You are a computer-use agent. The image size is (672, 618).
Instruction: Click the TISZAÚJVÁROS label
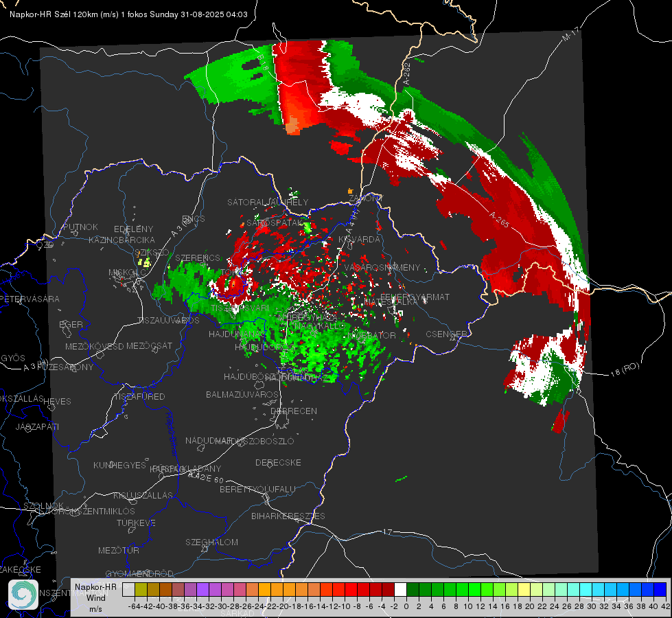[x=168, y=321]
